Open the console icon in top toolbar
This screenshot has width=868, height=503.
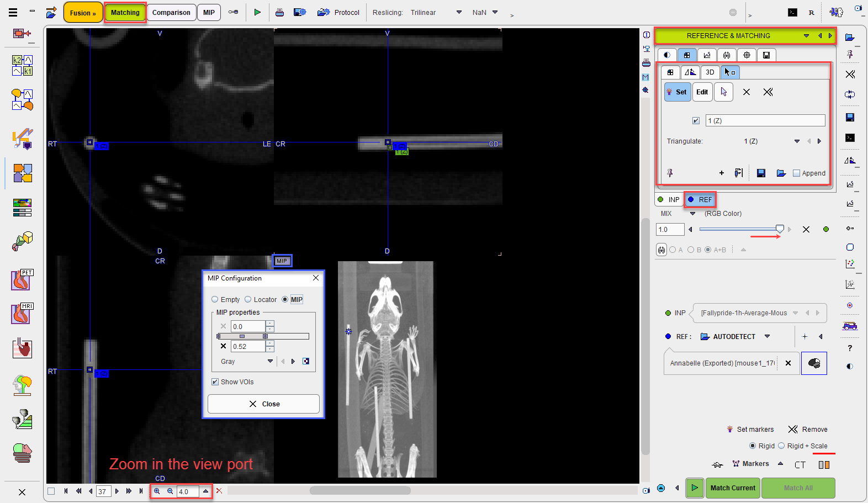point(792,12)
